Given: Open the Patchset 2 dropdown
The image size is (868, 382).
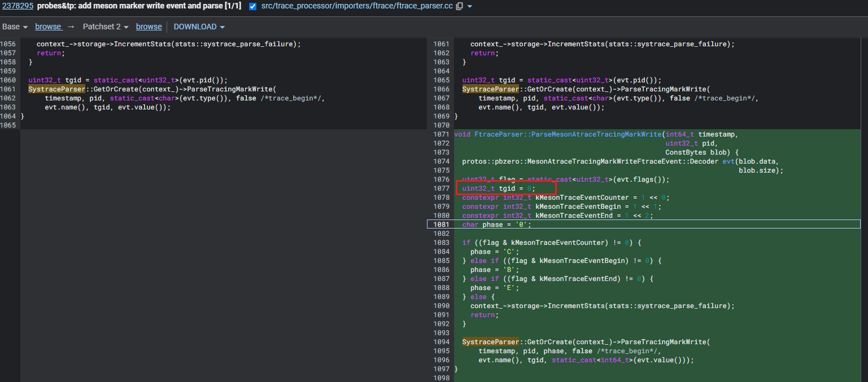Looking at the screenshot, I should point(105,27).
